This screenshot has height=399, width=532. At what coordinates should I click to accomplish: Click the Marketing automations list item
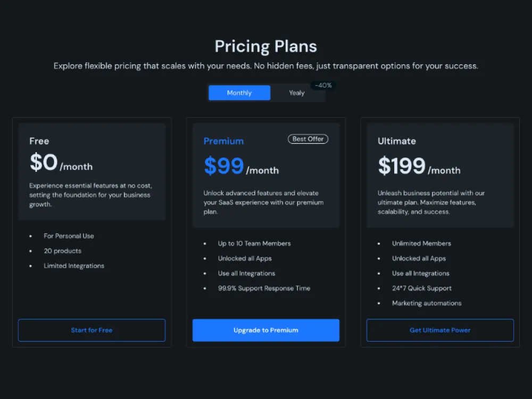pos(427,303)
